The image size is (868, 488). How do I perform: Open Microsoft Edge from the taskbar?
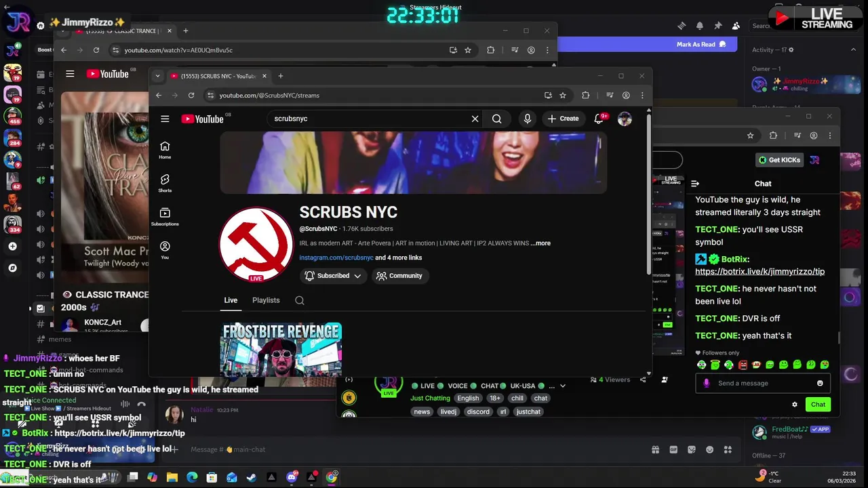tap(192, 477)
